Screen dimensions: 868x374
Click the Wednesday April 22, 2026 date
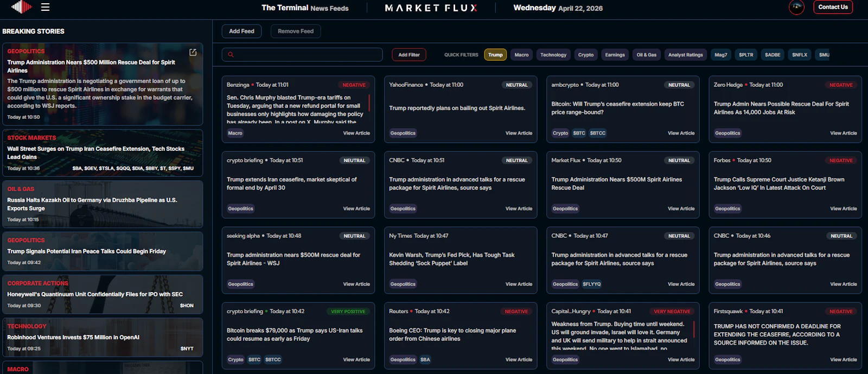558,8
